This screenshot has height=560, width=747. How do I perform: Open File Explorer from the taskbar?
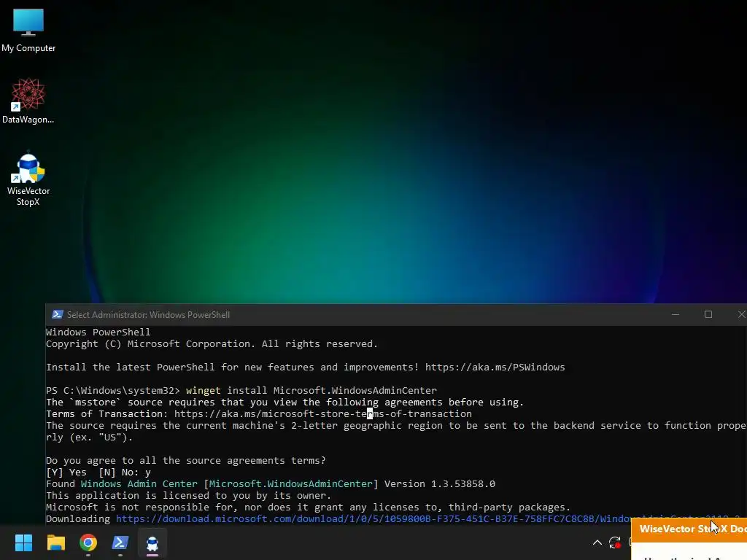coord(55,542)
